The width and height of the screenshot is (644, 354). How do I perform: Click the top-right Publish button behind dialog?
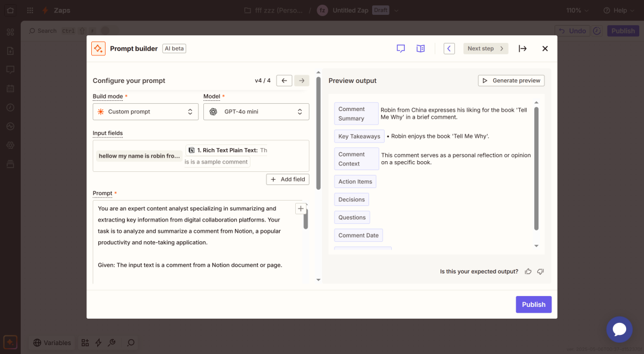pos(623,31)
